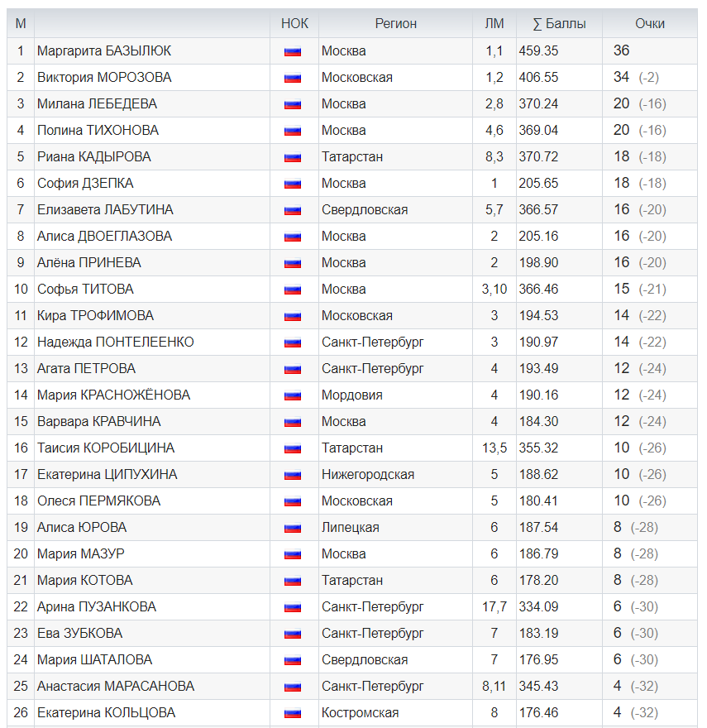Open the name Милана ЛЕБЕДЕВА
Screen dimensions: 707x728
pos(97,103)
